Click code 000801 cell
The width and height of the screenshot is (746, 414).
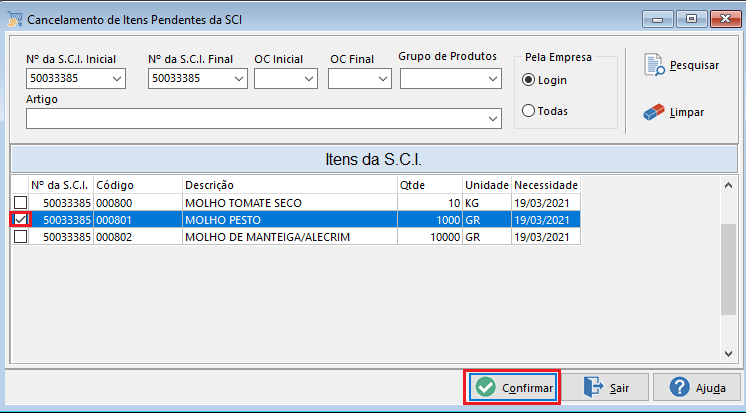138,220
